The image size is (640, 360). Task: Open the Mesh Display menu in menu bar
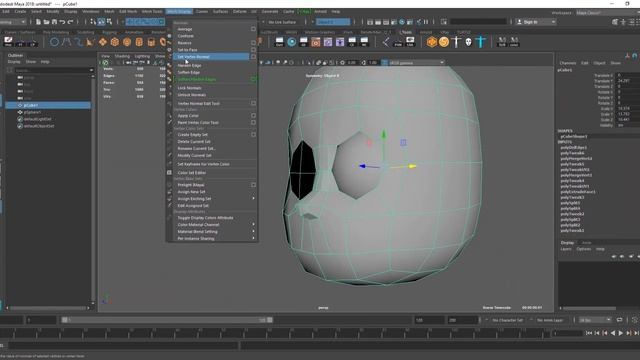pos(179,11)
